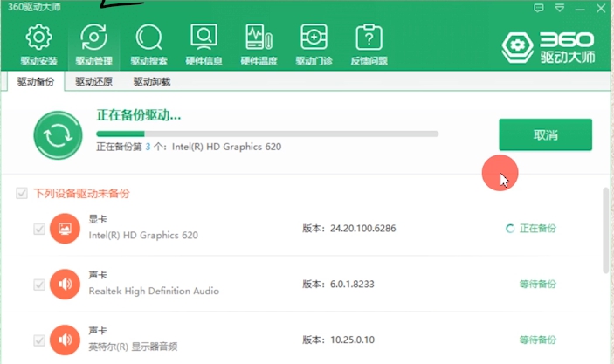Image resolution: width=614 pixels, height=364 pixels.
Task: Click the display card icon for Intel HD Graphics 620
Action: click(65, 229)
